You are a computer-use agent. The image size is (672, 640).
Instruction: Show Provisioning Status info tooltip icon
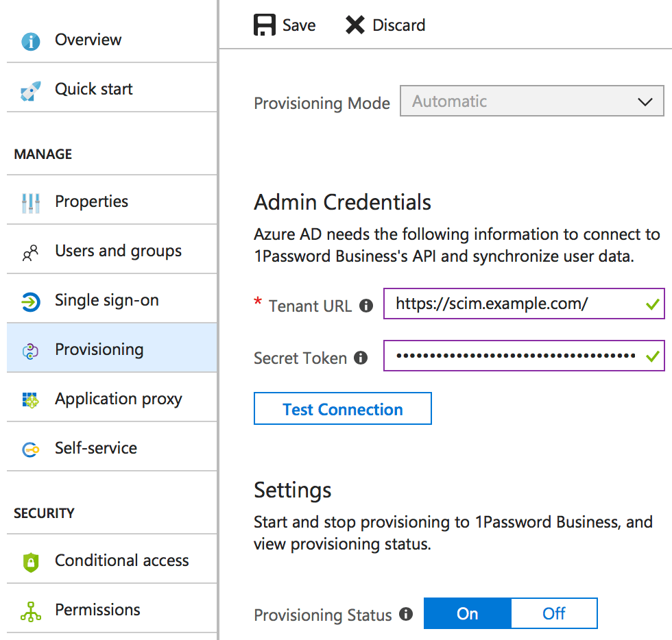coord(406,614)
